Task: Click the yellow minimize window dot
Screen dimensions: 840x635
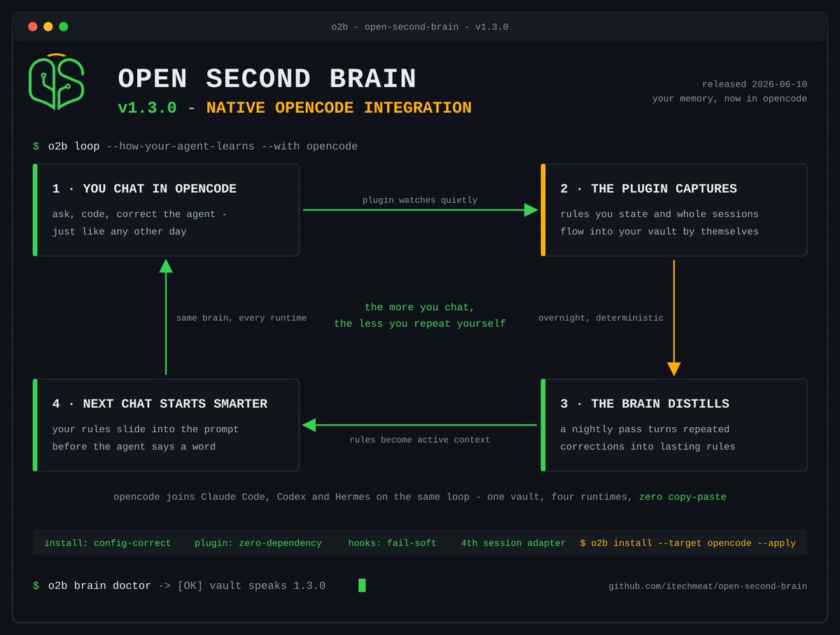Action: (x=48, y=27)
